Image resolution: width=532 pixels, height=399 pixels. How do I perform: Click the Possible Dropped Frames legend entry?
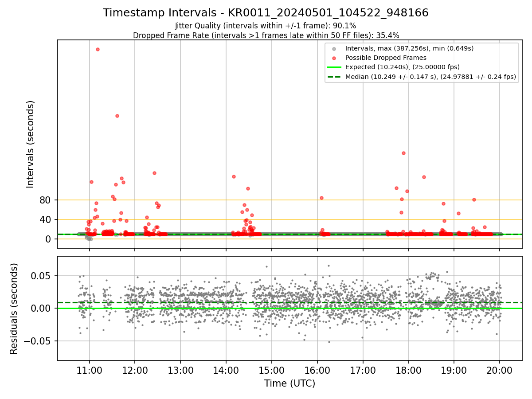coord(386,58)
